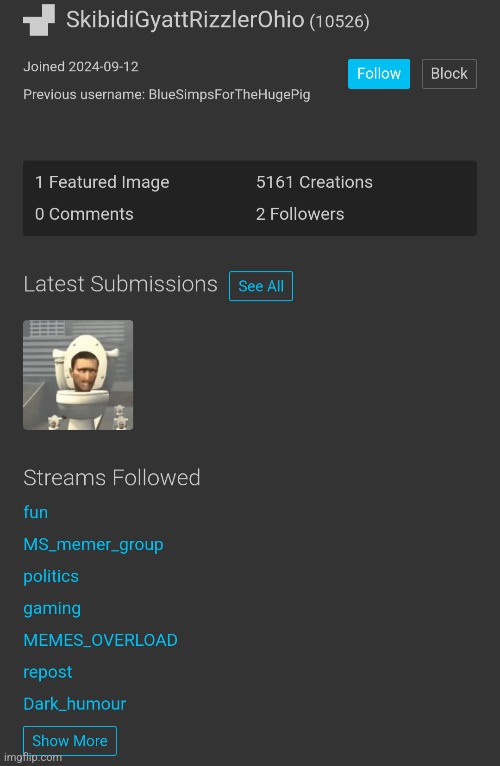Image resolution: width=500 pixels, height=766 pixels.
Task: Go to the politics stream
Action: click(51, 576)
